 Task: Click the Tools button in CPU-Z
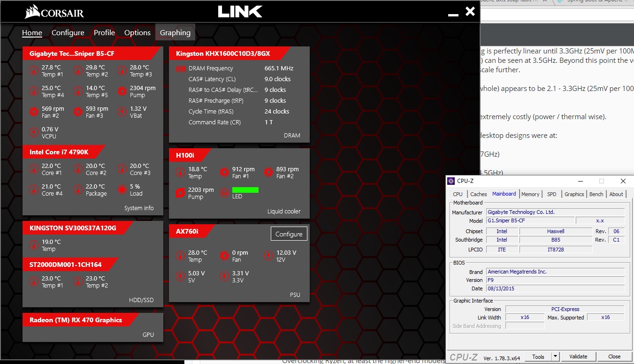point(538,356)
